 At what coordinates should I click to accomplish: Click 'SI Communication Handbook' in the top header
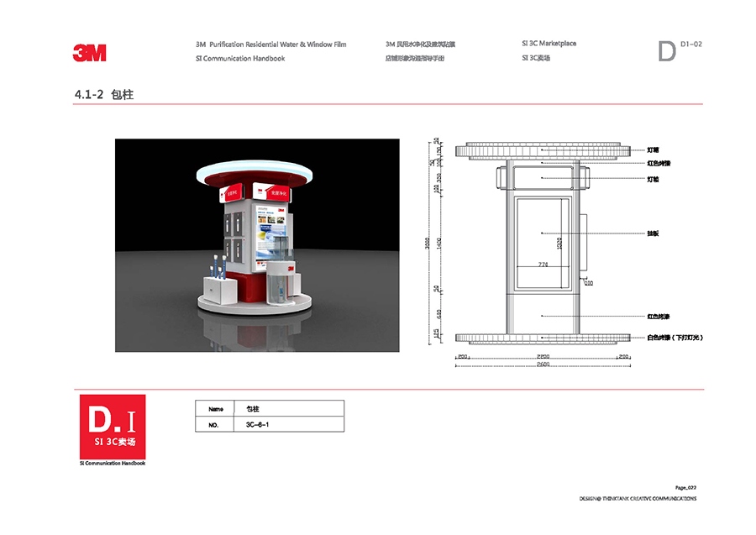(240, 58)
